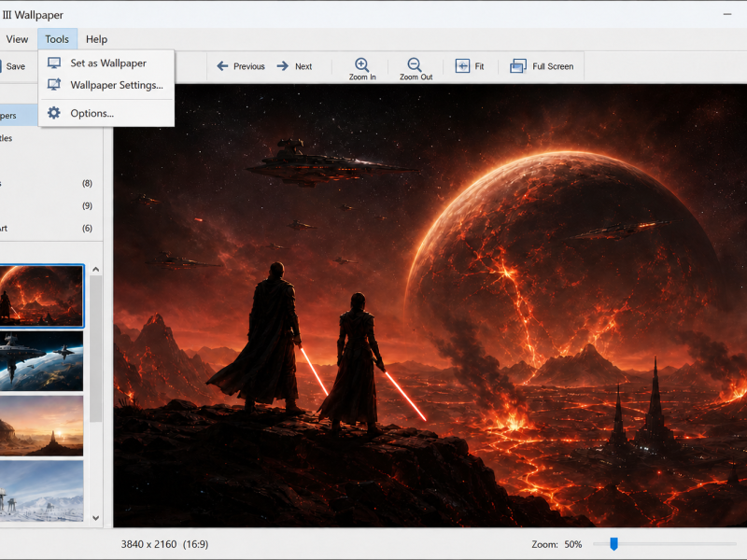Select Options... in the Tools menu
This screenshot has width=747, height=560.
106,113
